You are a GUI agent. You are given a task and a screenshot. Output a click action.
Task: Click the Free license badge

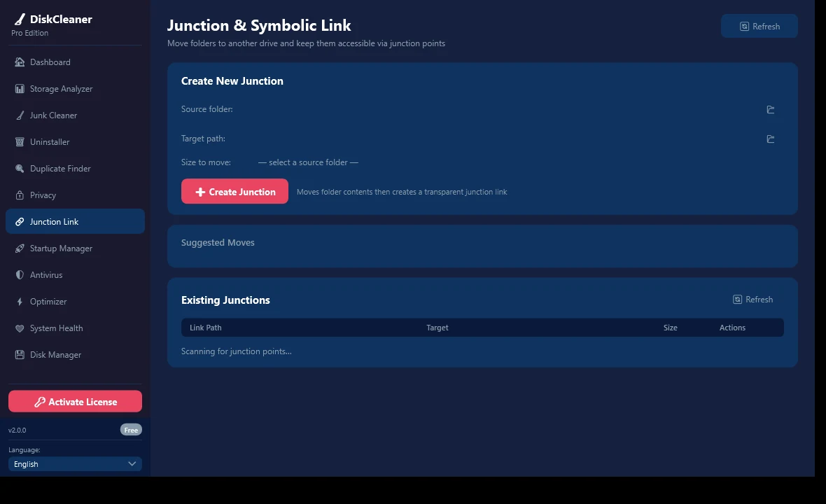pyautogui.click(x=131, y=430)
